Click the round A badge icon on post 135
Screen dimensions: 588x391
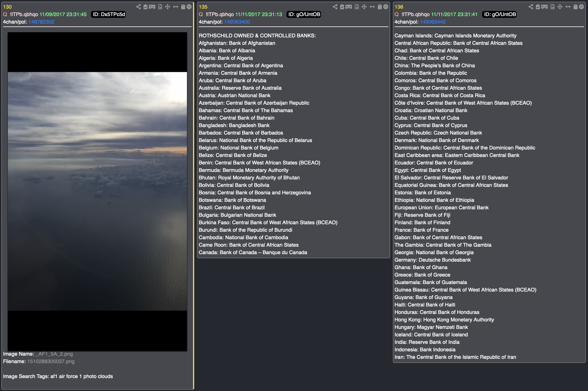(386, 7)
